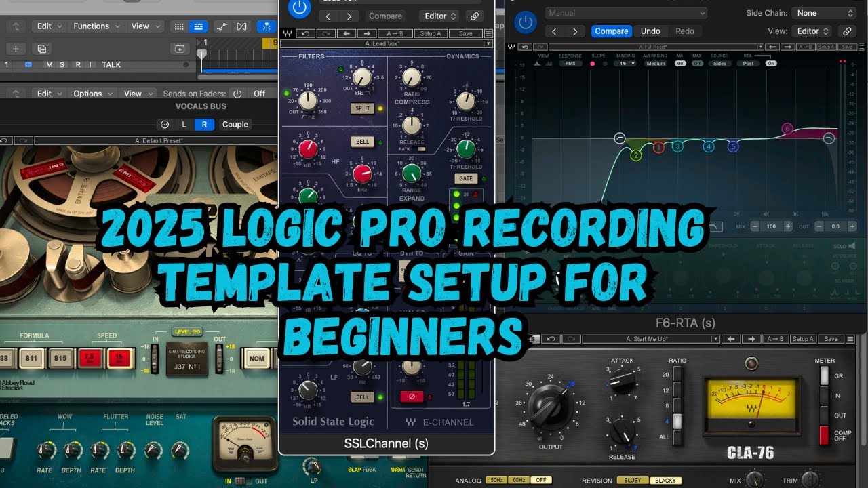Select BLACKY revision on CLA-76

(x=665, y=481)
